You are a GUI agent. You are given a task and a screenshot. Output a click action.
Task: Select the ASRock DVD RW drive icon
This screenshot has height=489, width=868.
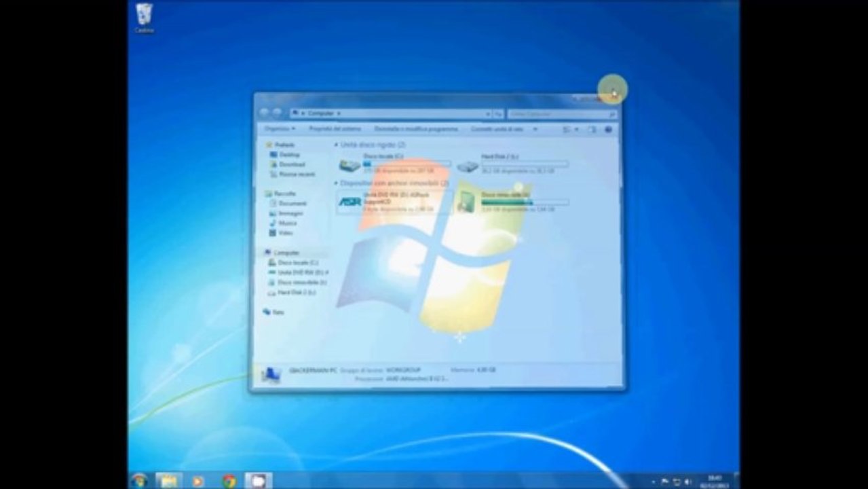coord(350,202)
